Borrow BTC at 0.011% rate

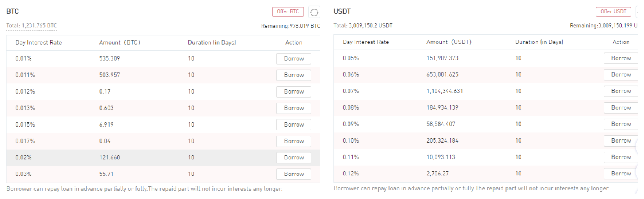tap(294, 75)
